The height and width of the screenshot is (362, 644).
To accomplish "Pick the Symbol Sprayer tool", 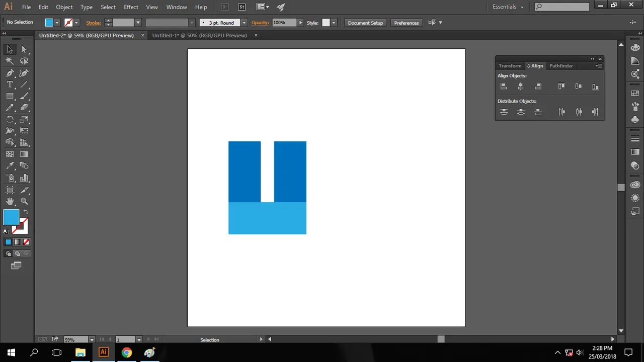I will [x=10, y=178].
